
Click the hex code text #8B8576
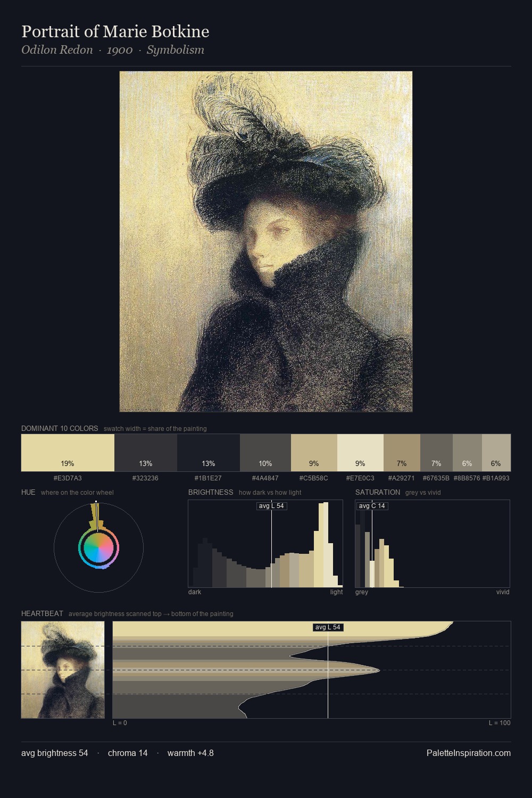pyautogui.click(x=467, y=478)
